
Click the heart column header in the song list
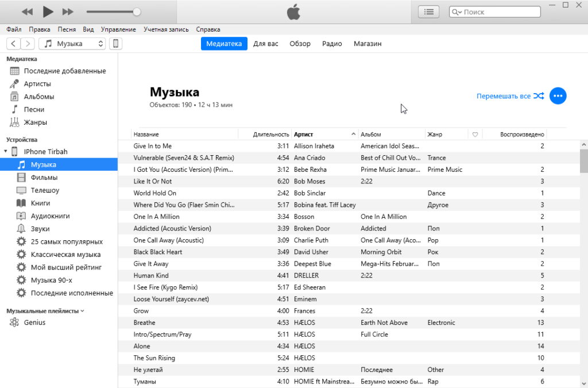click(x=475, y=133)
